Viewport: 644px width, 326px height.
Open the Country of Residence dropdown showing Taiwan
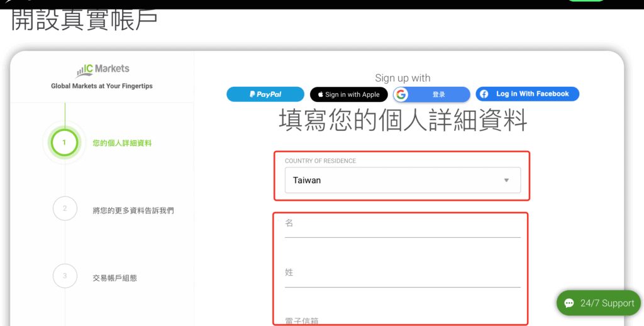(402, 180)
